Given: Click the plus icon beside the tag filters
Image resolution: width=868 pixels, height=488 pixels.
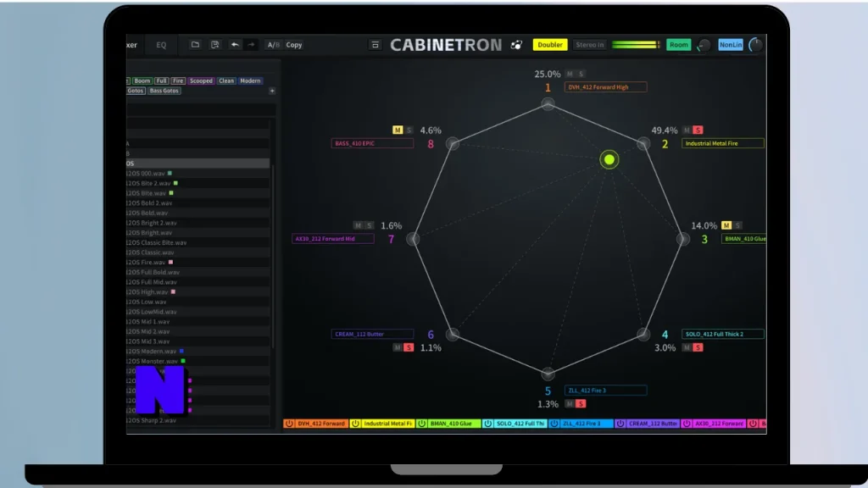Looking at the screenshot, I should coord(272,91).
